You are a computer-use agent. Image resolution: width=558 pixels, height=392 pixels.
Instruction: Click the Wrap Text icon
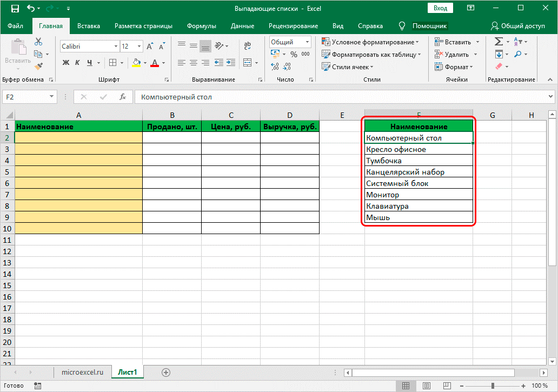click(248, 46)
